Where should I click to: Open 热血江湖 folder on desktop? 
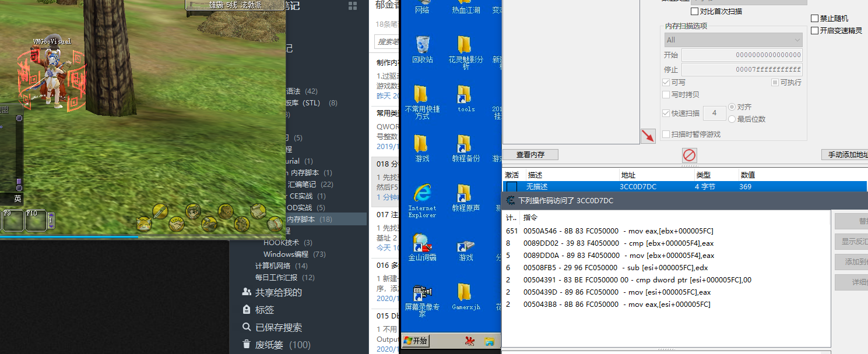(465, 7)
